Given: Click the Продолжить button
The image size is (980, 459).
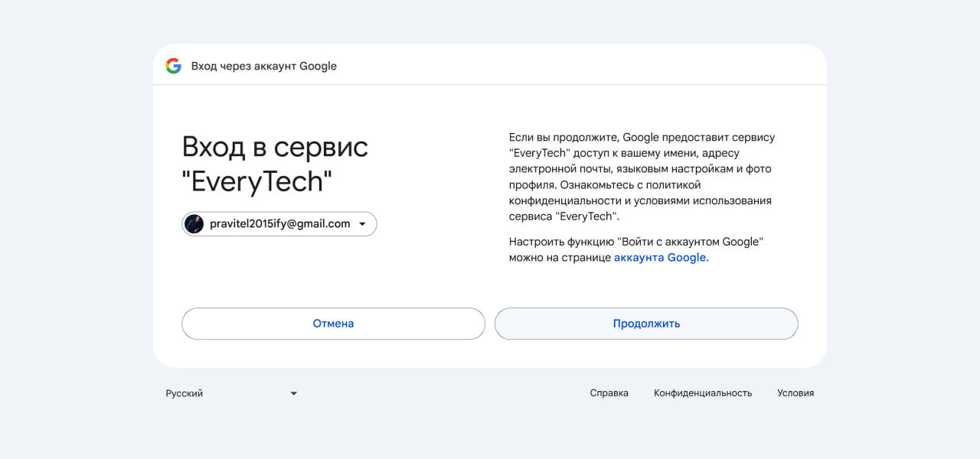Looking at the screenshot, I should coord(646,324).
